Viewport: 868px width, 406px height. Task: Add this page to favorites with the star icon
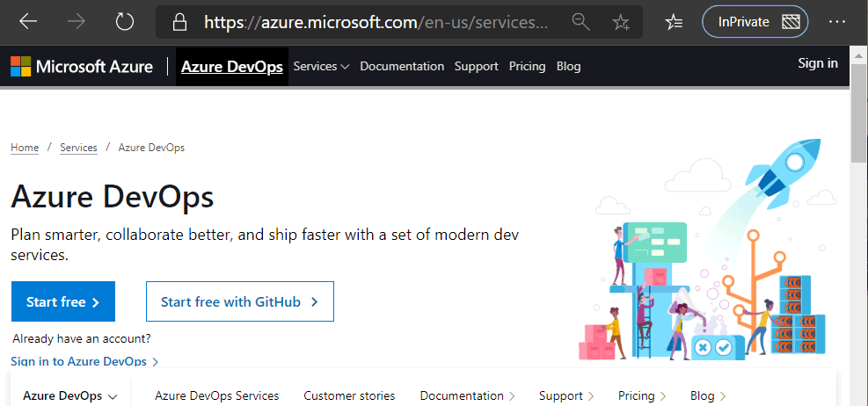(621, 22)
